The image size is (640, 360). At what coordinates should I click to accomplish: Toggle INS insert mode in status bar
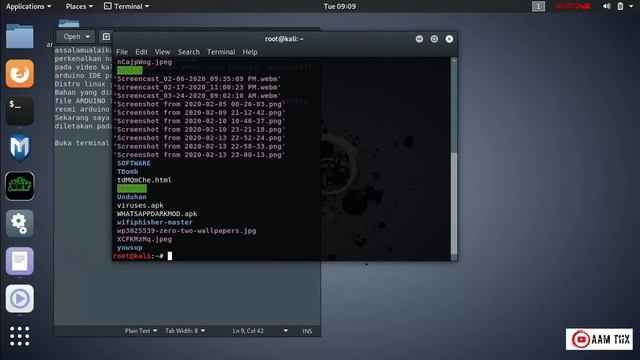307,331
